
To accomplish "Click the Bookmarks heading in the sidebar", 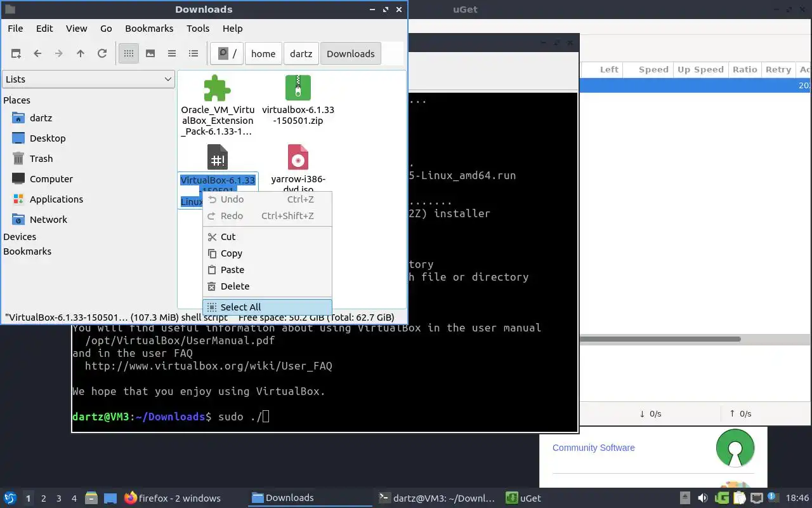I will [x=27, y=251].
